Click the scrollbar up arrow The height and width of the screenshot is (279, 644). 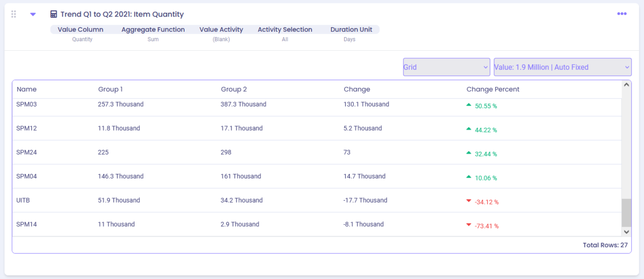click(626, 85)
